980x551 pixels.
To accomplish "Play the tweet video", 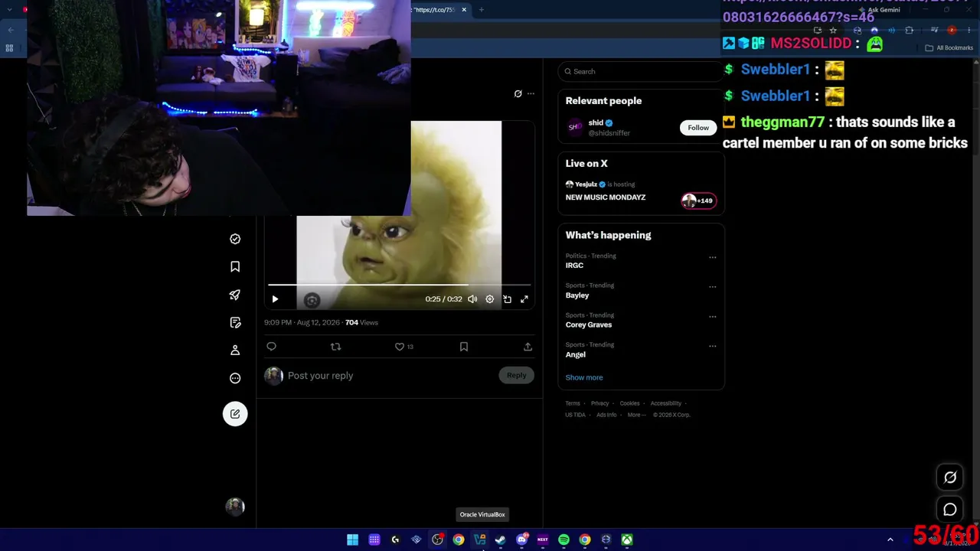I will pos(275,299).
